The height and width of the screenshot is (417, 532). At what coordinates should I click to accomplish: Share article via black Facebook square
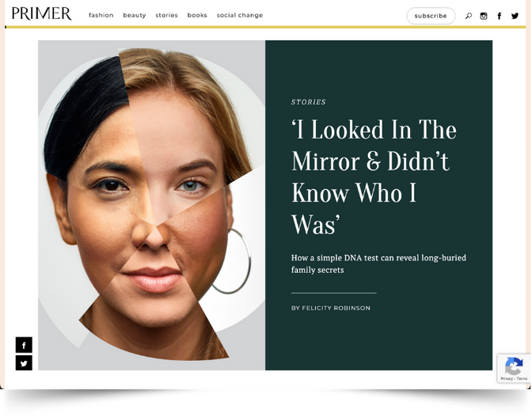[24, 345]
